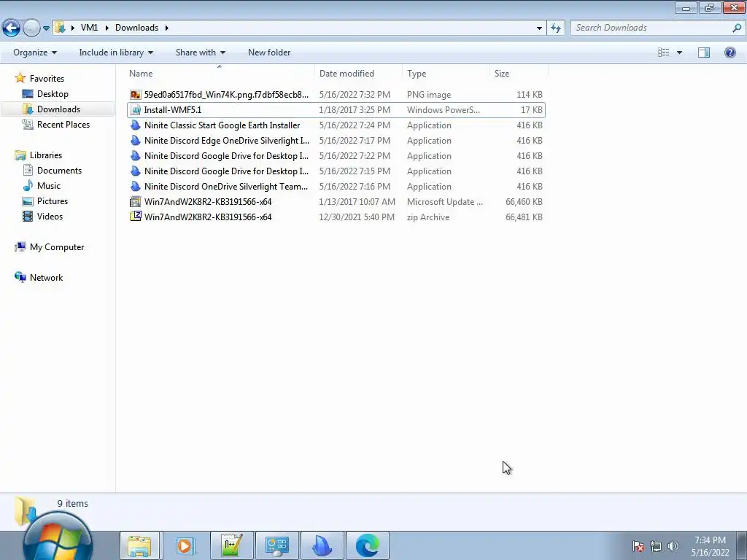Click the PNG image type cell
This screenshot has width=747, height=560.
pos(429,95)
